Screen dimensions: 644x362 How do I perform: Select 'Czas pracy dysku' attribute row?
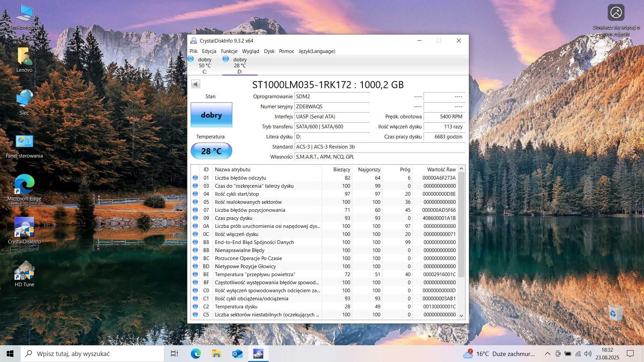click(x=324, y=218)
